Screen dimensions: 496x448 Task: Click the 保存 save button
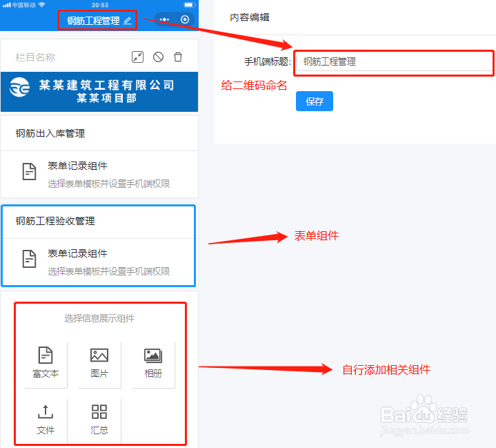click(315, 101)
